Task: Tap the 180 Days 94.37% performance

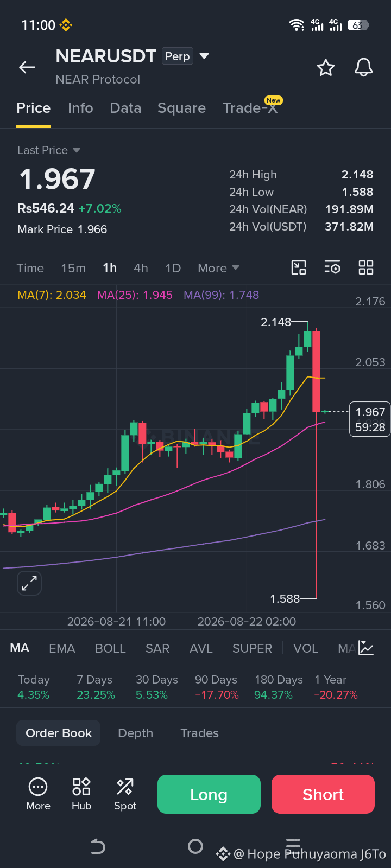Action: tap(279, 687)
